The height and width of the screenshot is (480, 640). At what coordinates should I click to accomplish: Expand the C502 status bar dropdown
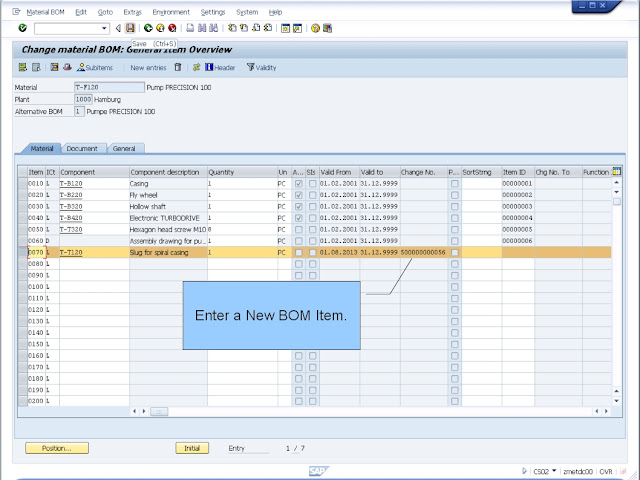[554, 471]
